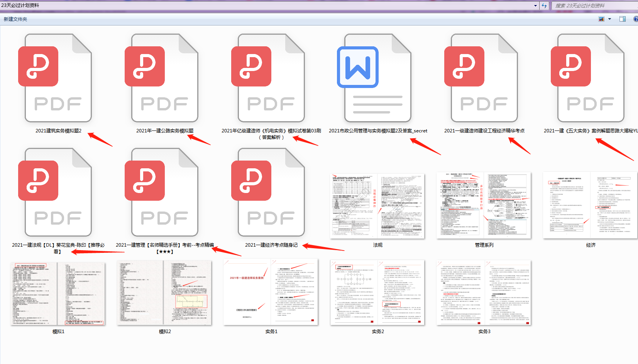The image size is (638, 364).
Task: Click the search box 搜索 23天必过计划资料
Action: pyautogui.click(x=595, y=5)
